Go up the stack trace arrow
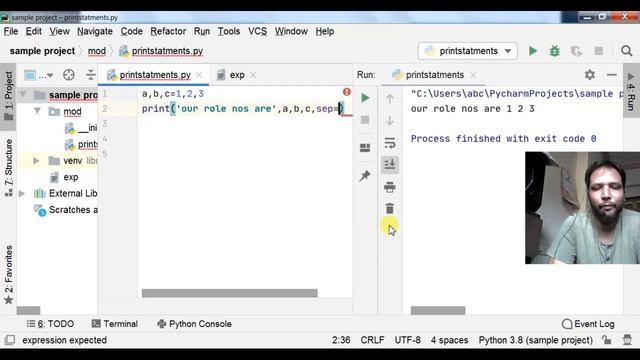The image size is (640, 360). (390, 99)
